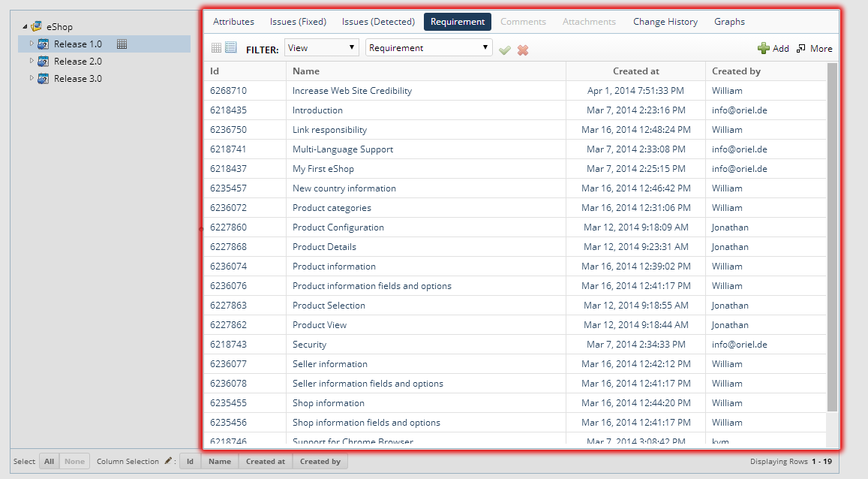The width and height of the screenshot is (868, 479).
Task: Click the grid view icon beside FILTER
Action: point(216,48)
